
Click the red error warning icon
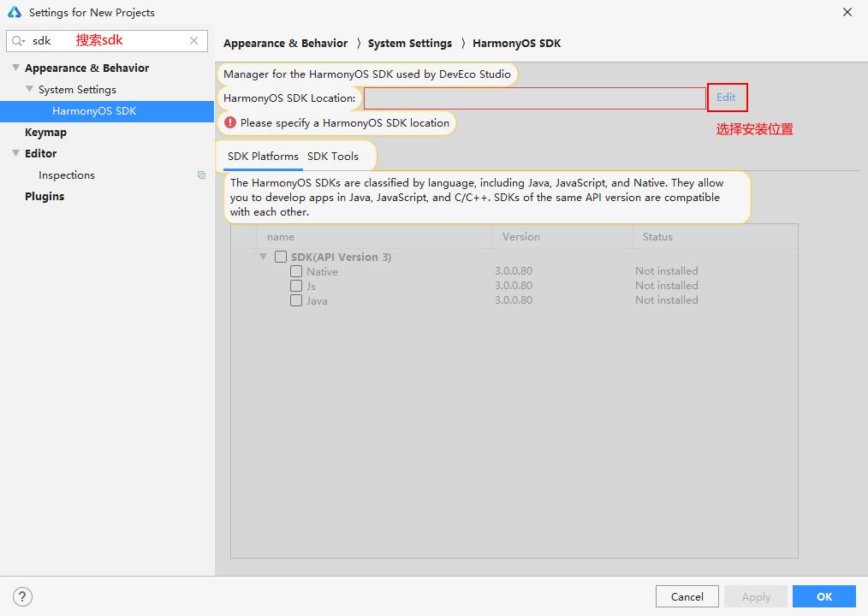click(x=230, y=122)
